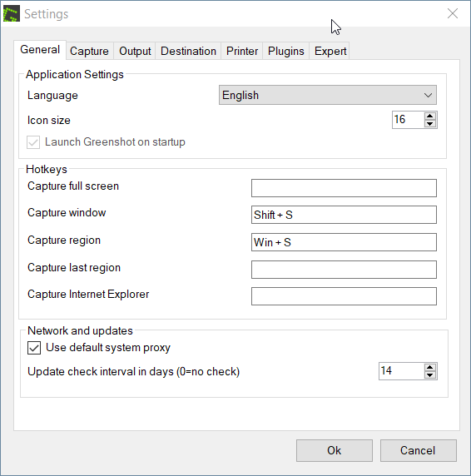Click the Hotkeys group heading
Image resolution: width=471 pixels, height=476 pixels.
pyautogui.click(x=47, y=170)
